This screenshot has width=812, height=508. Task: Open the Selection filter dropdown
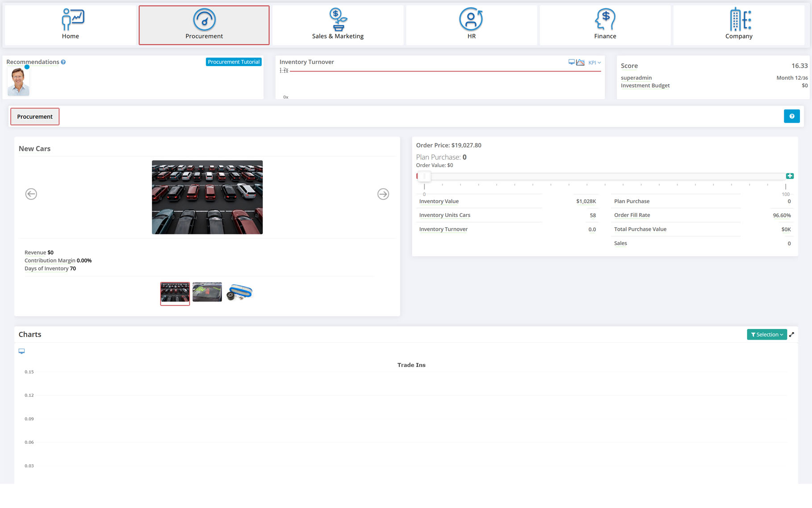tap(766, 335)
